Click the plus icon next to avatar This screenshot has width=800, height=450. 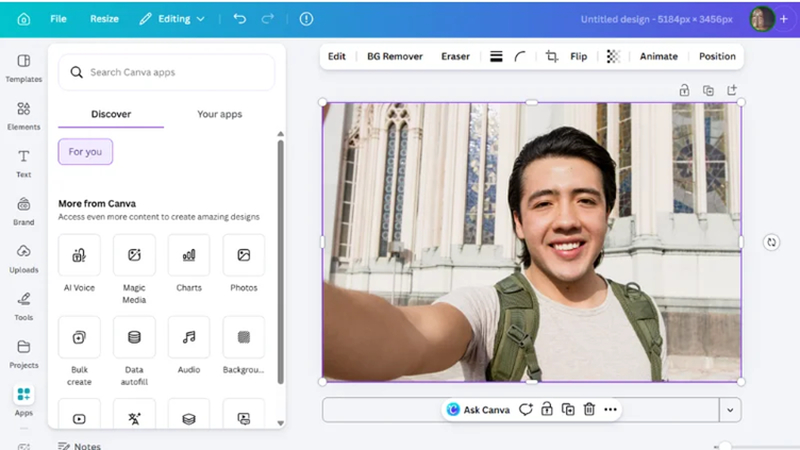(784, 19)
